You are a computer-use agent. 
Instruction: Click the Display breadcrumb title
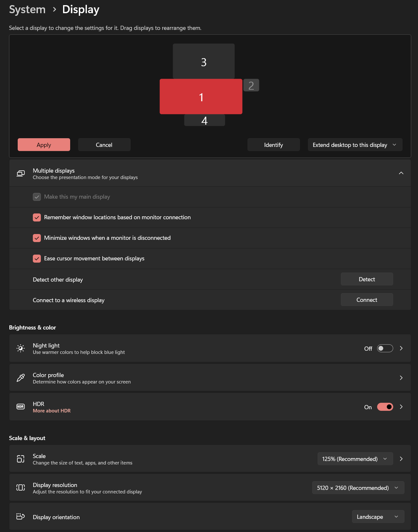[81, 9]
